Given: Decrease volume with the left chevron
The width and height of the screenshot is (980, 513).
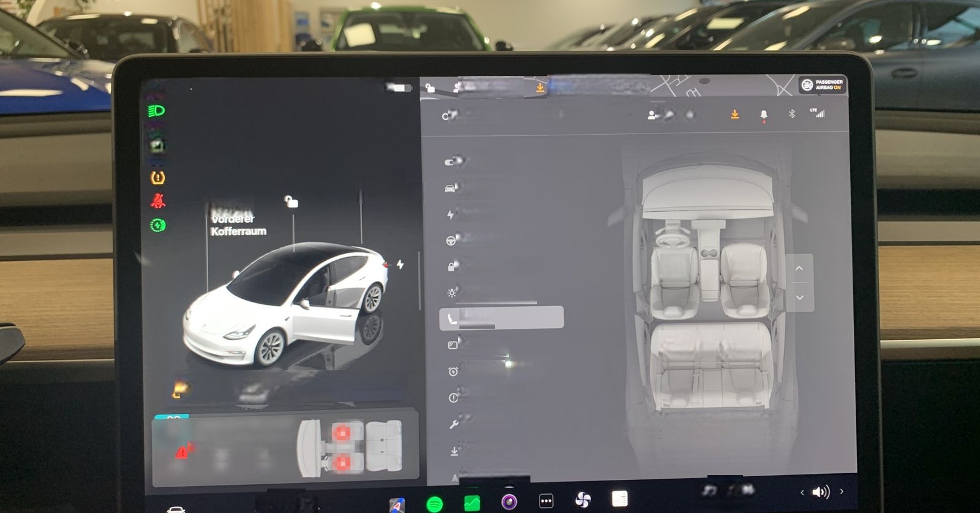Looking at the screenshot, I should pyautogui.click(x=802, y=492).
